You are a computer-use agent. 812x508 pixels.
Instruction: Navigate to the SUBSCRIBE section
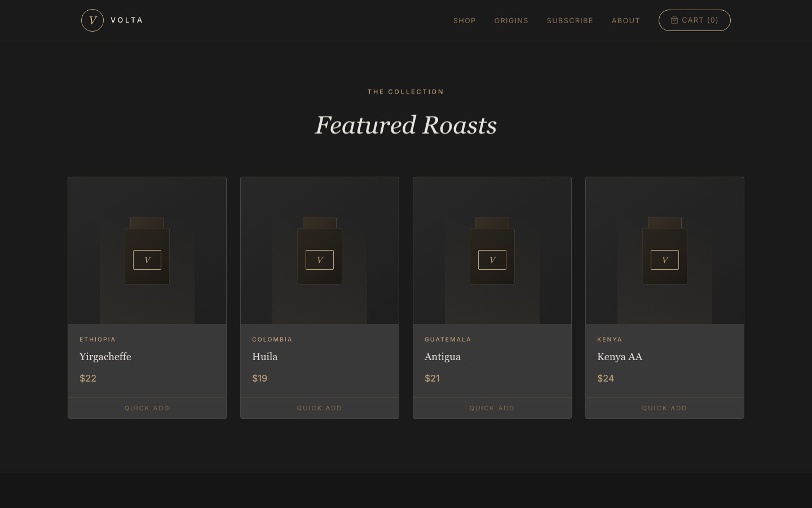coord(570,20)
